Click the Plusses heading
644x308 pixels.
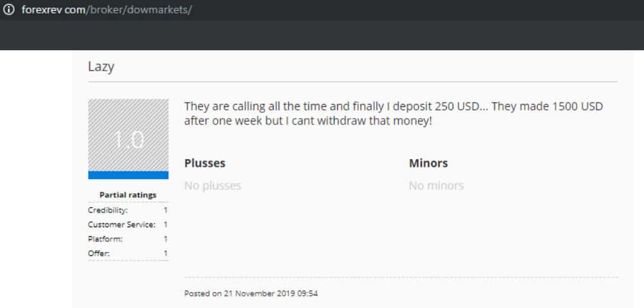pyautogui.click(x=205, y=163)
